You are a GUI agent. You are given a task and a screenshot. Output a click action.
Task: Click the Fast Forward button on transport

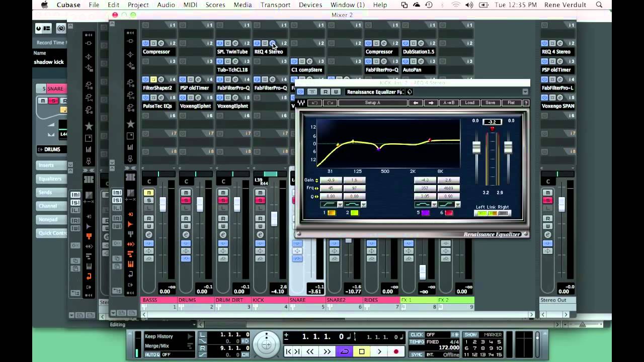(x=327, y=351)
